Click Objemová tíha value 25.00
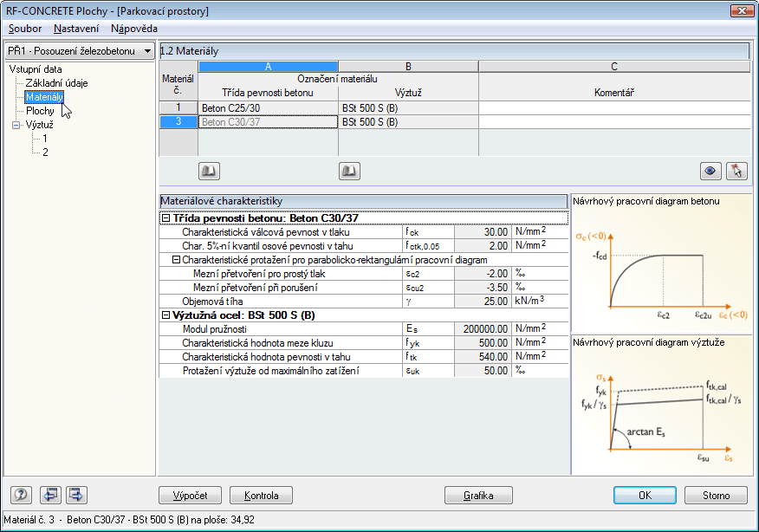759x532 pixels. (483, 302)
